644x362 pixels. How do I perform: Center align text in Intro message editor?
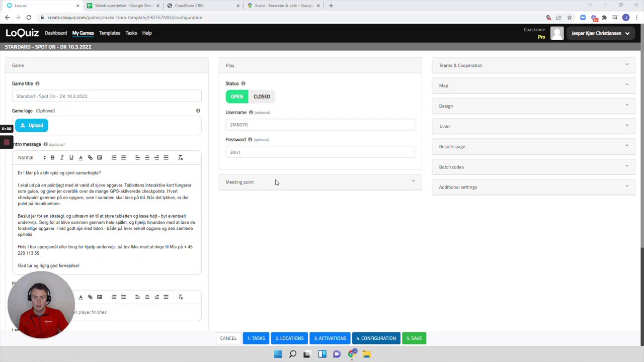point(147,158)
